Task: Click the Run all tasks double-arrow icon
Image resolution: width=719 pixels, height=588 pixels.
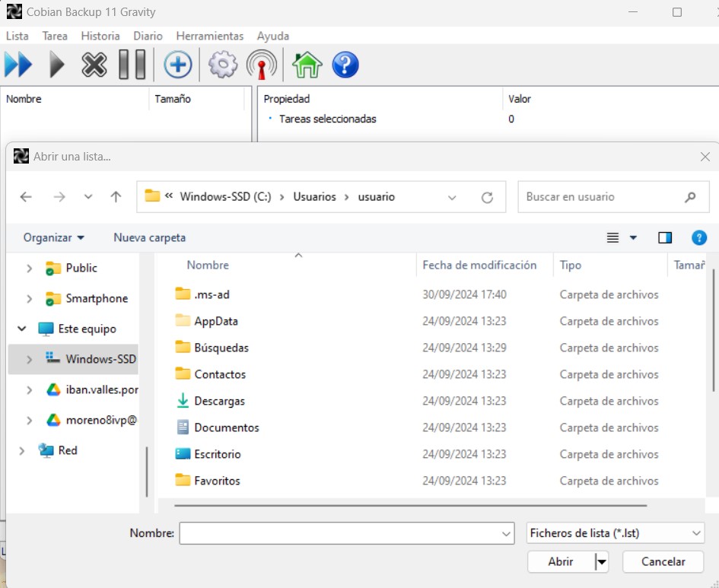Action: click(18, 65)
